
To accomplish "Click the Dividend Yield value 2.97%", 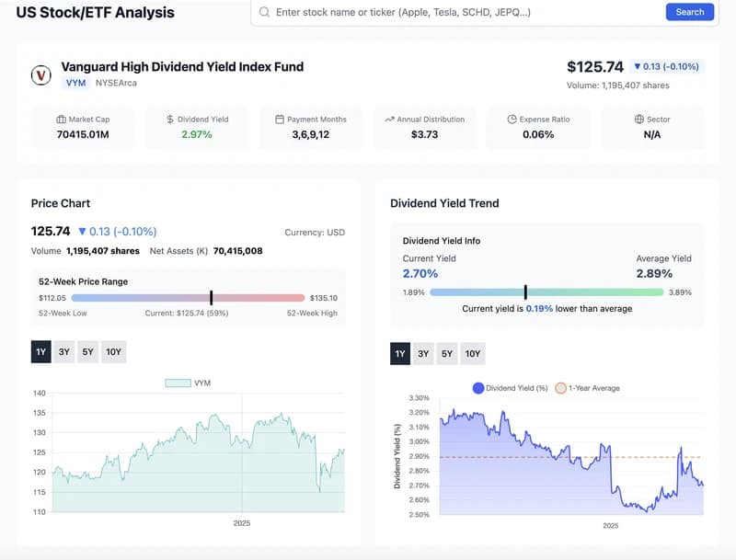I will point(197,134).
